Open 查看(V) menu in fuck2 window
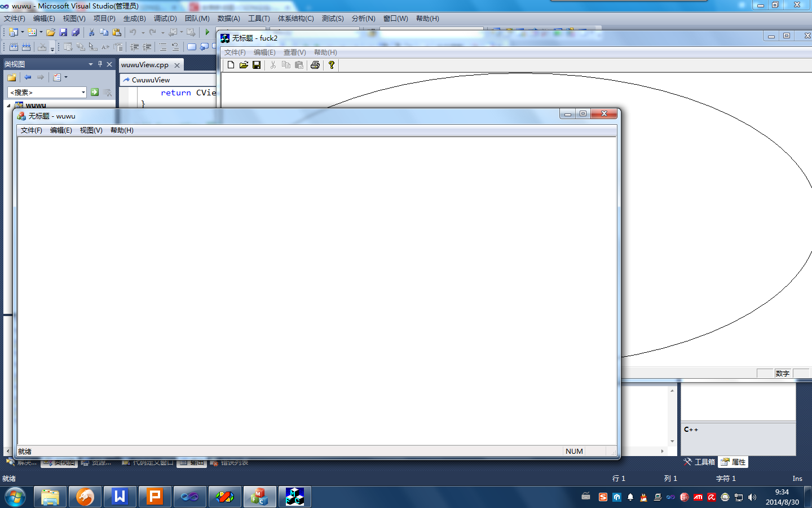The width and height of the screenshot is (812, 508). tap(294, 52)
